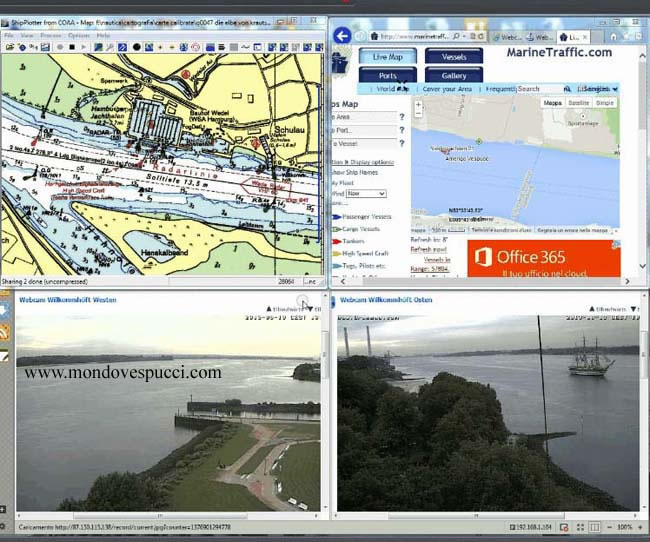Image resolution: width=650 pixels, height=542 pixels.
Task: Toggle Tankers in the legend
Action: pyautogui.click(x=348, y=241)
